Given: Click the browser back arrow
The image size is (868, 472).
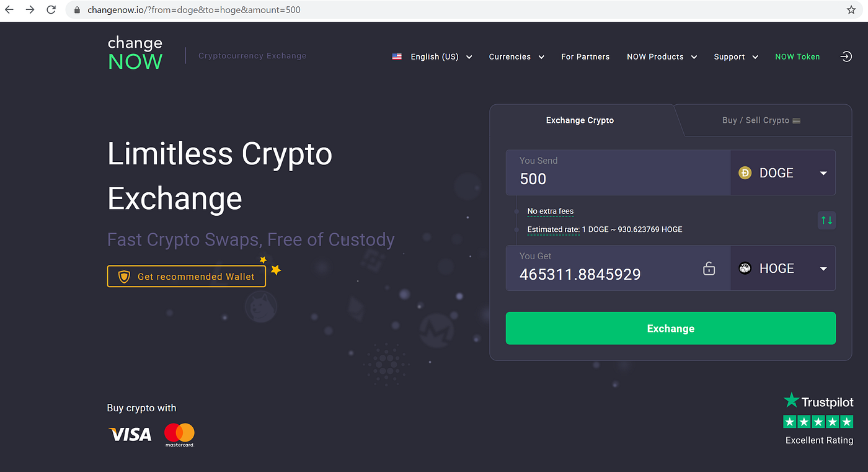Looking at the screenshot, I should pos(9,10).
